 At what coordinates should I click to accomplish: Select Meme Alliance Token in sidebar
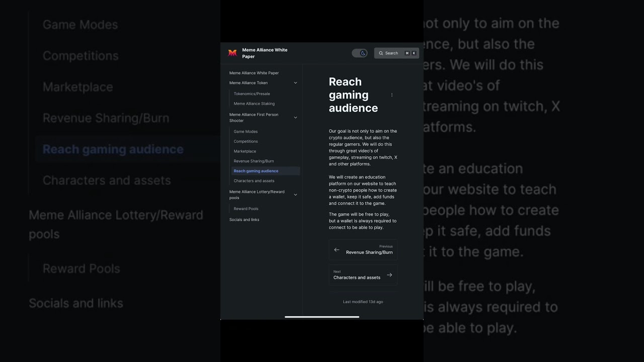coord(249,83)
